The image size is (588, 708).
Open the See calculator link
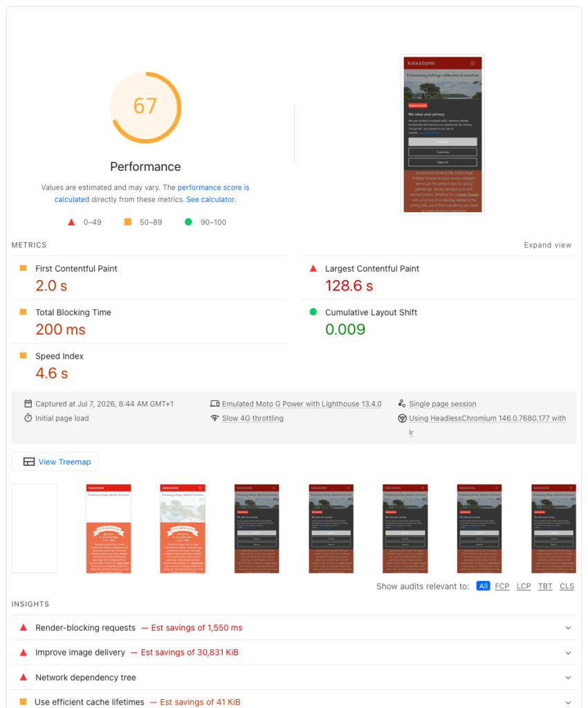click(211, 199)
